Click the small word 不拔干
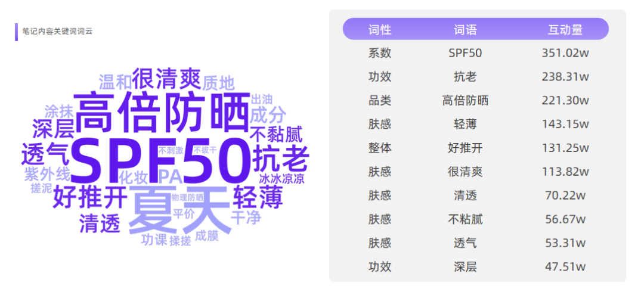The image size is (644, 295). click(205, 150)
